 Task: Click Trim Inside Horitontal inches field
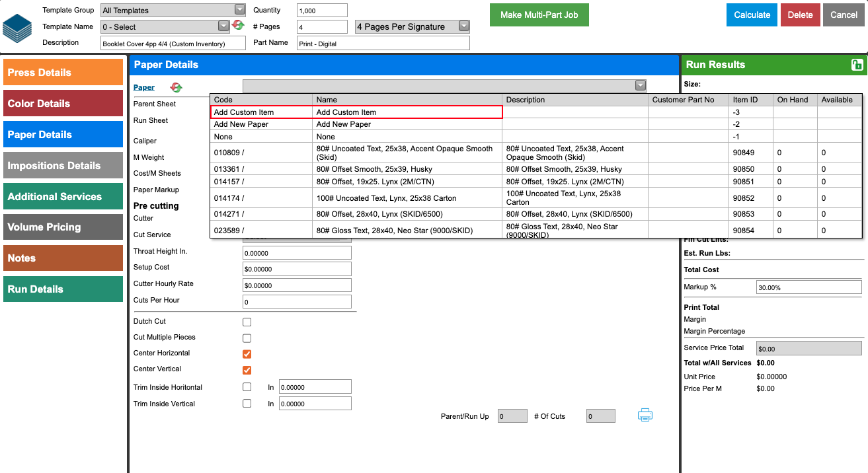pyautogui.click(x=315, y=387)
